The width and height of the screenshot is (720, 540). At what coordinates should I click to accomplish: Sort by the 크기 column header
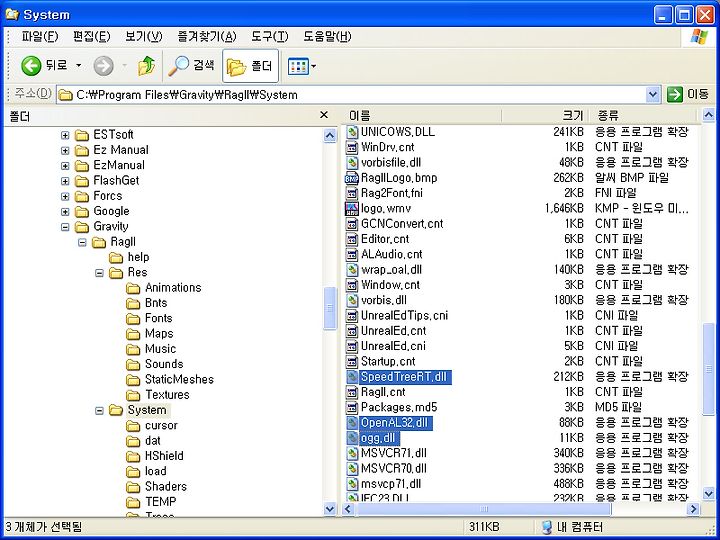click(545, 115)
